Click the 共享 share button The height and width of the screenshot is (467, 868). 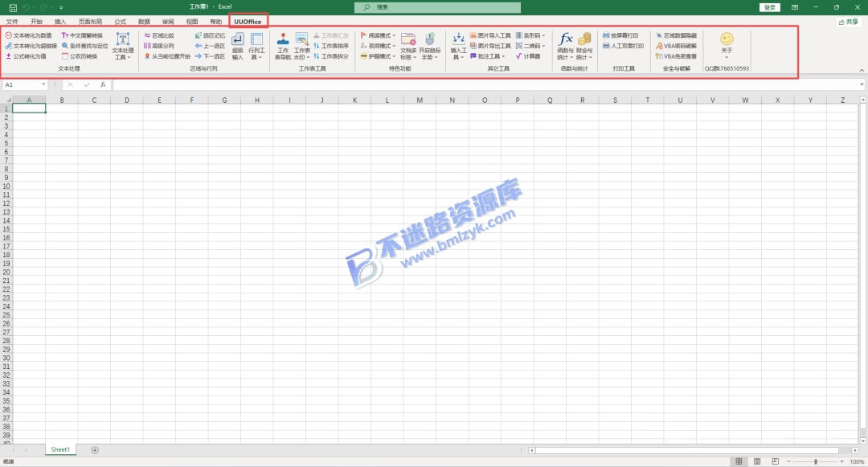[x=848, y=22]
